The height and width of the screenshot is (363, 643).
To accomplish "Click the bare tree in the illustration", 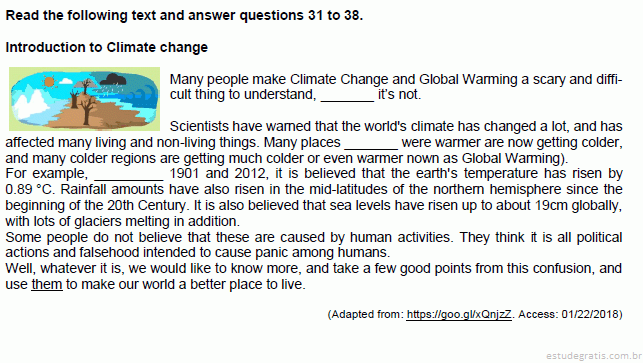I will pos(87,109).
